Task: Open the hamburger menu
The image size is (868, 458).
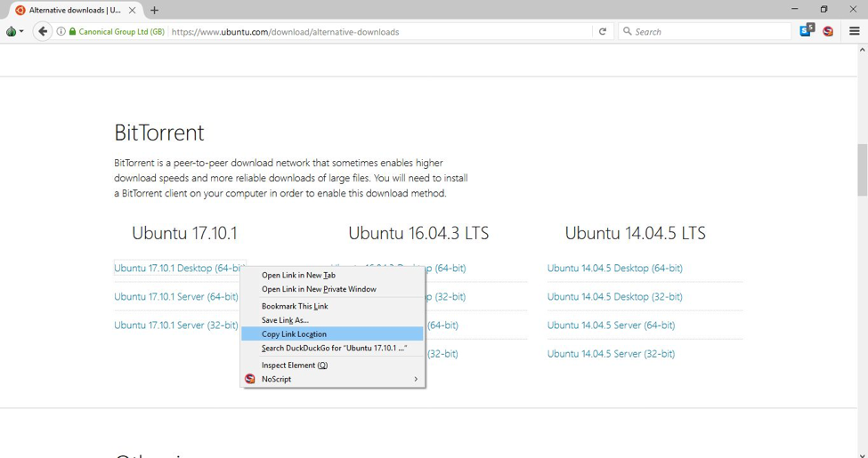Action: click(x=854, y=31)
